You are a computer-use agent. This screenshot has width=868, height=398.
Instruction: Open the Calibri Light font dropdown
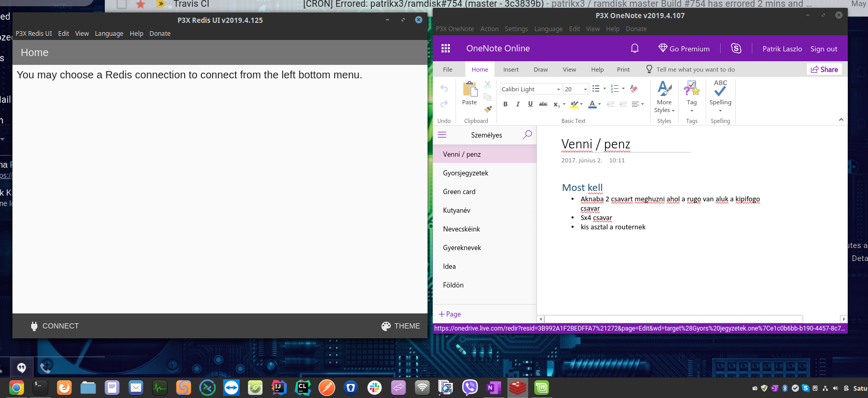(558, 89)
